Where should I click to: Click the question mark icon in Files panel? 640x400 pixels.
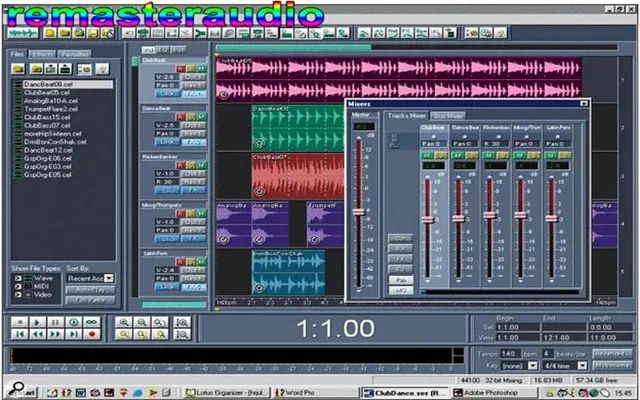click(x=102, y=69)
